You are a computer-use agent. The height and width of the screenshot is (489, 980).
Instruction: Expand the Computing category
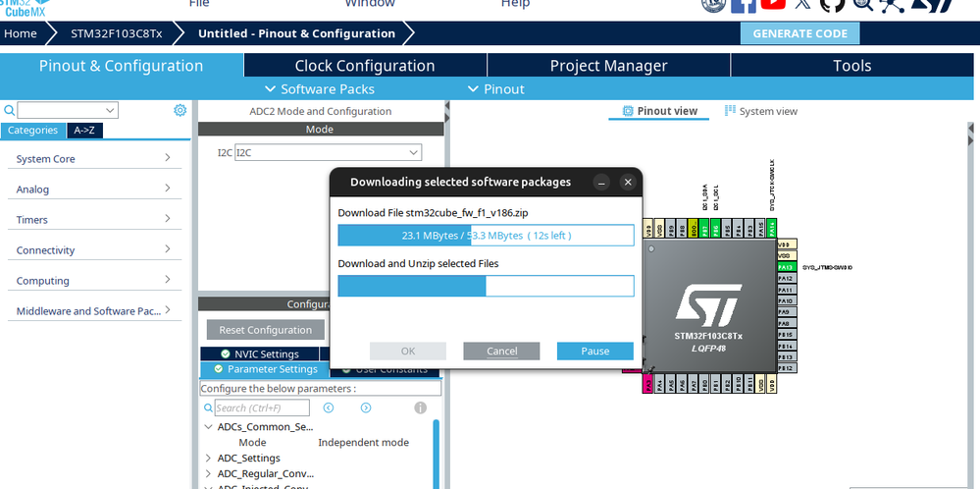coord(94,281)
